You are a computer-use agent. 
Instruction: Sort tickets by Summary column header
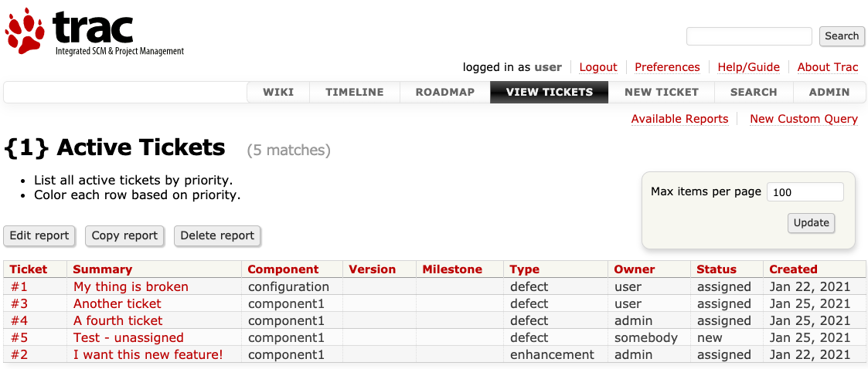[103, 269]
